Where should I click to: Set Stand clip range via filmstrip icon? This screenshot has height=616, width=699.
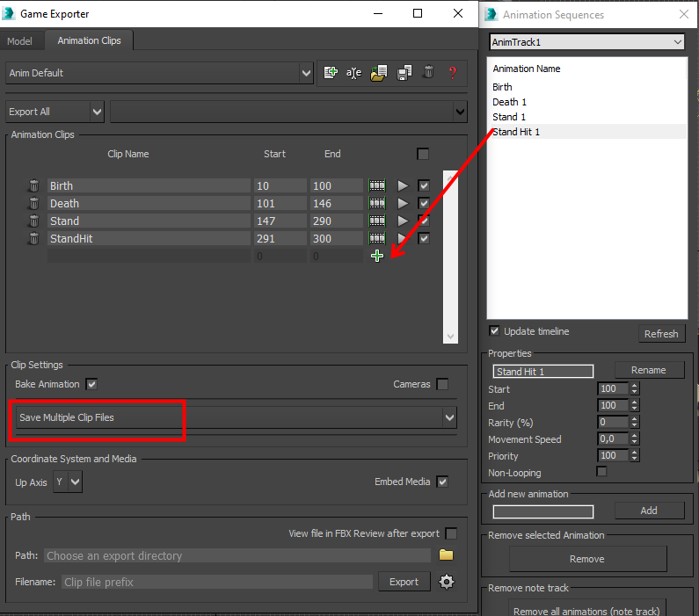point(377,221)
